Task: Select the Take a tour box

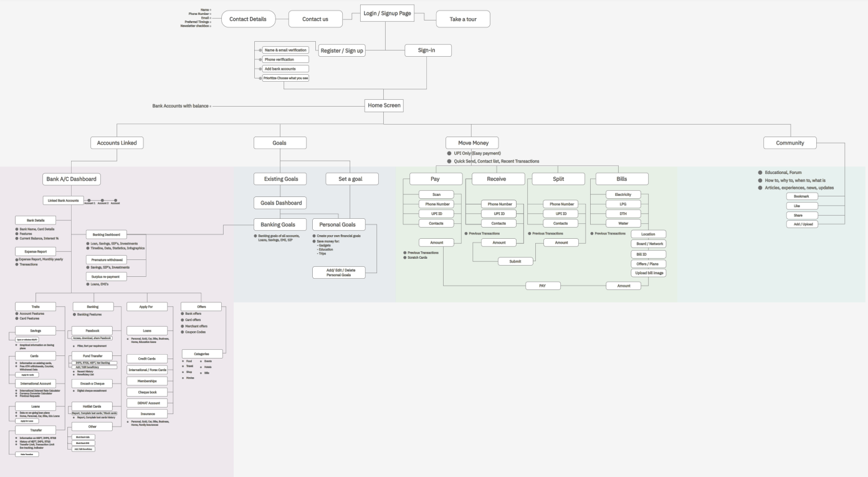Action: (x=464, y=19)
